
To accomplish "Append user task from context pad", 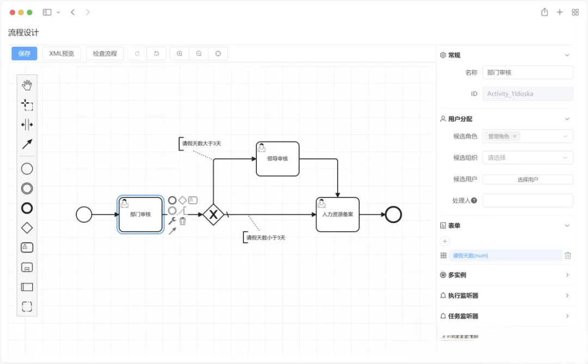I will pos(193,200).
